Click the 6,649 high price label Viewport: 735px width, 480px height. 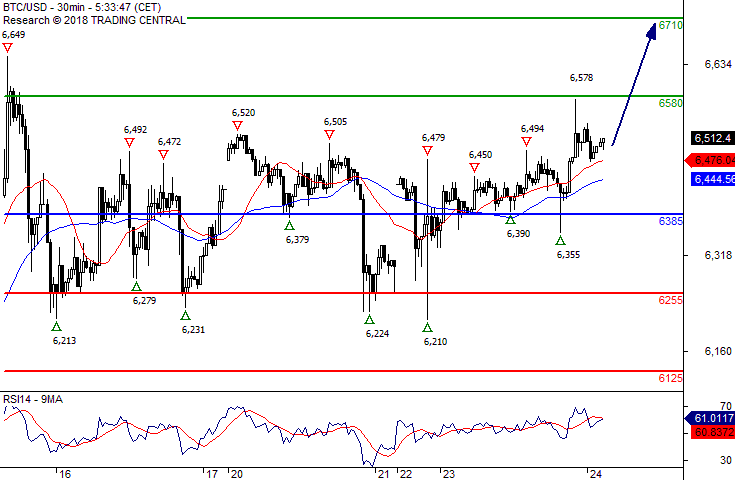14,35
